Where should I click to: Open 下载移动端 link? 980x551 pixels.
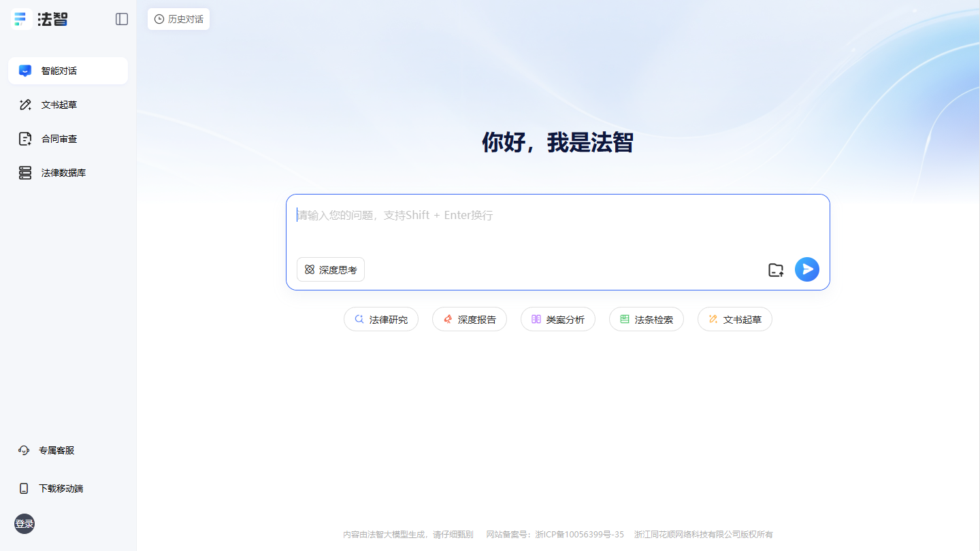pos(50,488)
